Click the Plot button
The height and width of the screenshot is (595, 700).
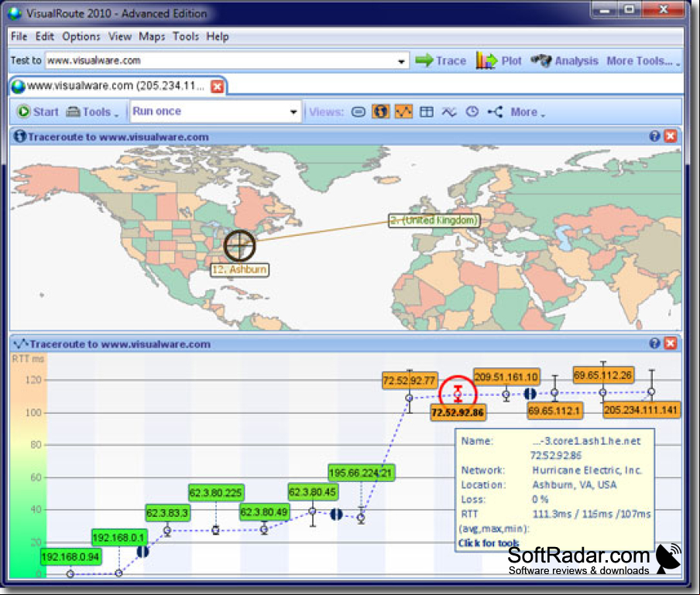(498, 60)
